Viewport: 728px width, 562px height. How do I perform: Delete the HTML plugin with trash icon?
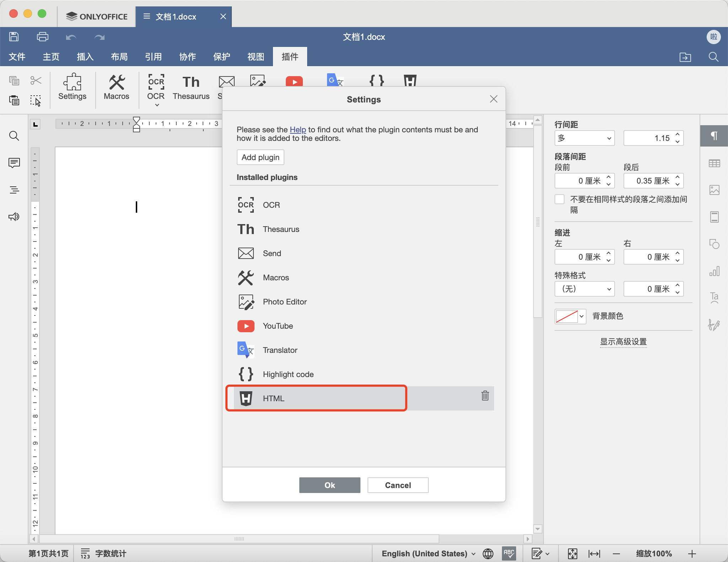point(485,396)
